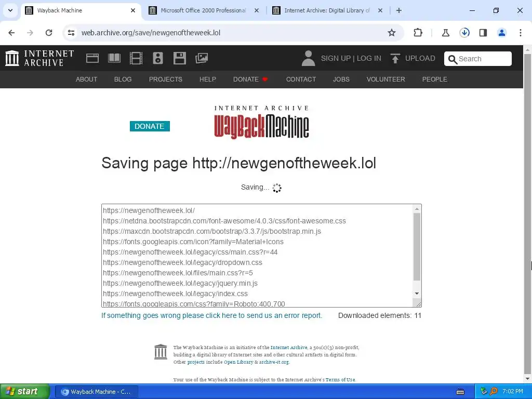
Task: Open the Internet Archive home logo
Action: [39, 58]
